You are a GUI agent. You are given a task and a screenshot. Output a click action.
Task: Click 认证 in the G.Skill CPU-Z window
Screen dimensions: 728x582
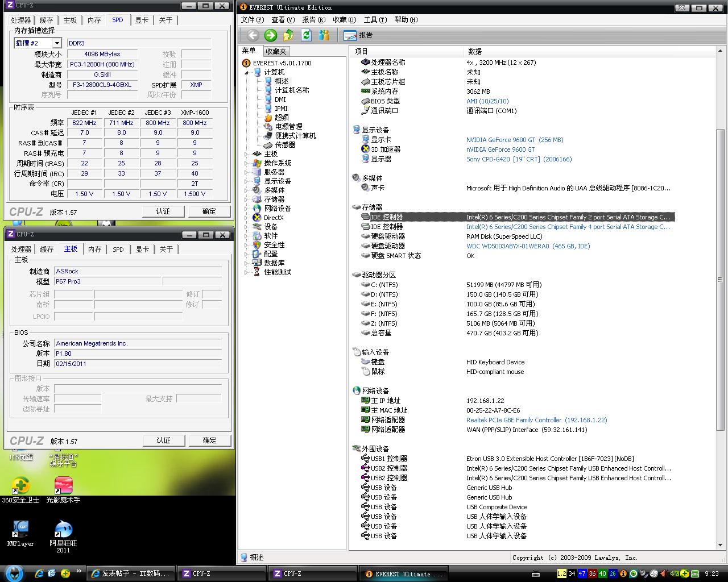coord(163,211)
